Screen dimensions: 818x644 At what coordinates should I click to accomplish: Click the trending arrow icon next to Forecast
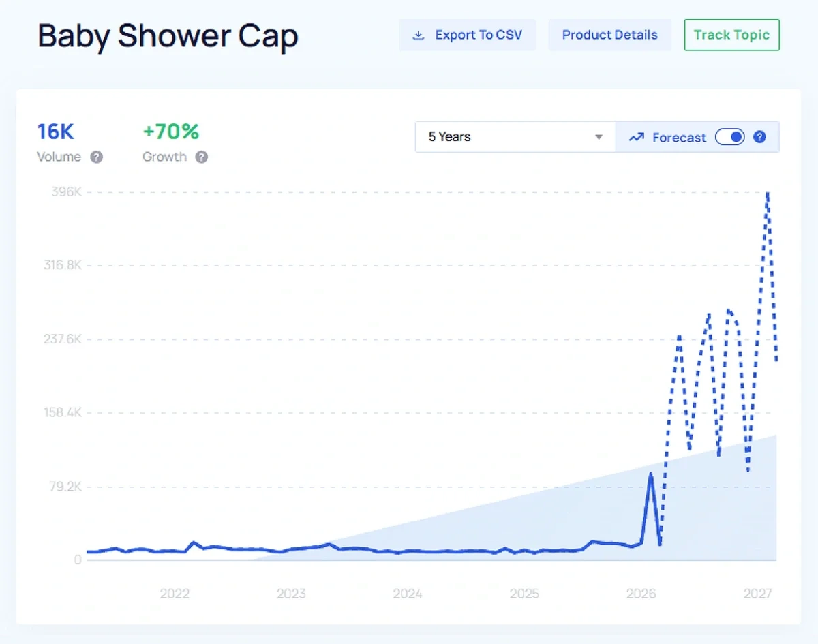click(636, 137)
